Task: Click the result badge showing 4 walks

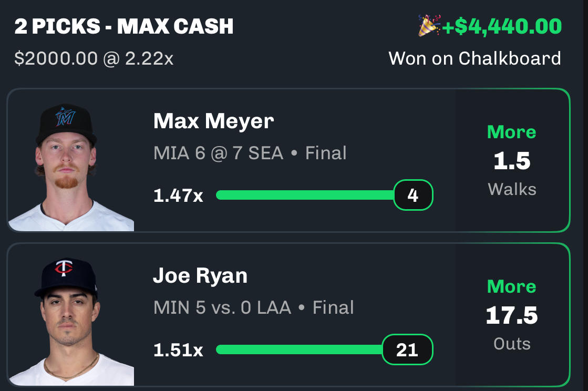Action: (413, 195)
